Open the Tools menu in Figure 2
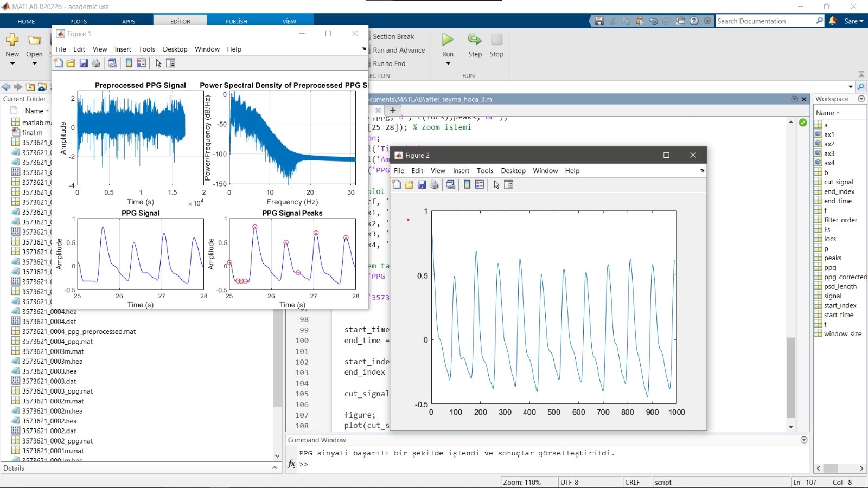The width and height of the screenshot is (868, 488). point(484,171)
